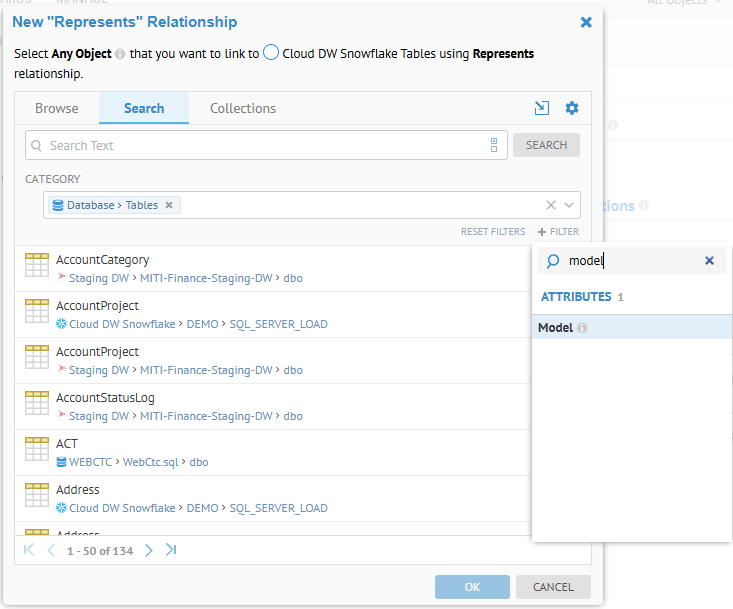This screenshot has width=733, height=609.
Task: Open the Collections tab
Action: [243, 108]
